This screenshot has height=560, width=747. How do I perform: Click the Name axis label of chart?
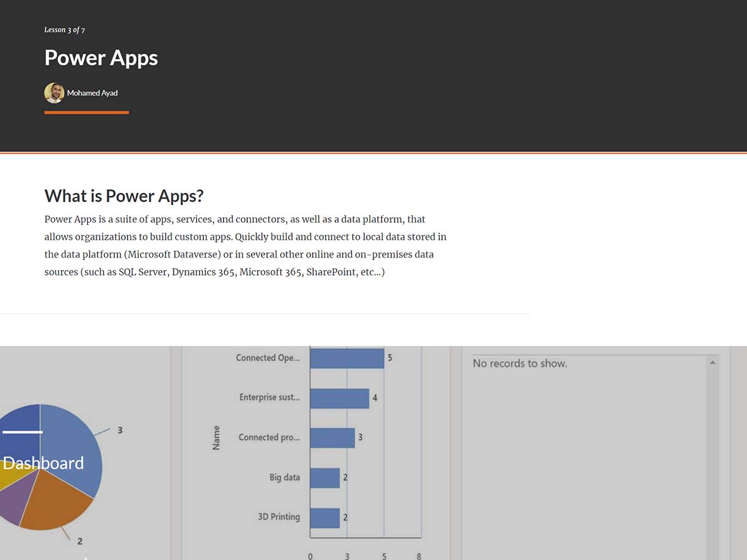click(217, 437)
